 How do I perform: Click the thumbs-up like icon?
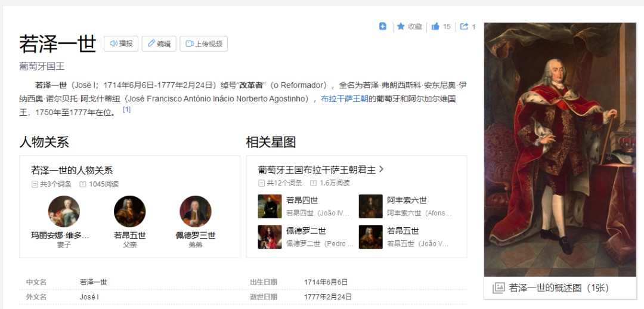point(435,26)
